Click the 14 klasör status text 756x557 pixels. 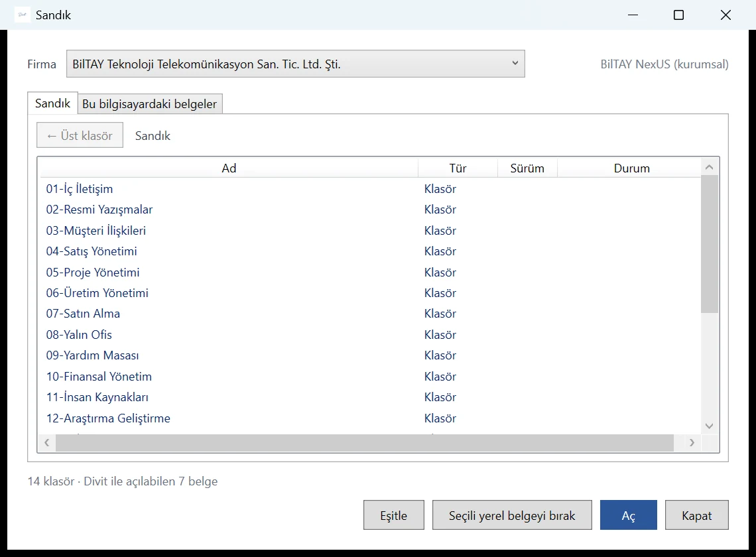pyautogui.click(x=123, y=481)
